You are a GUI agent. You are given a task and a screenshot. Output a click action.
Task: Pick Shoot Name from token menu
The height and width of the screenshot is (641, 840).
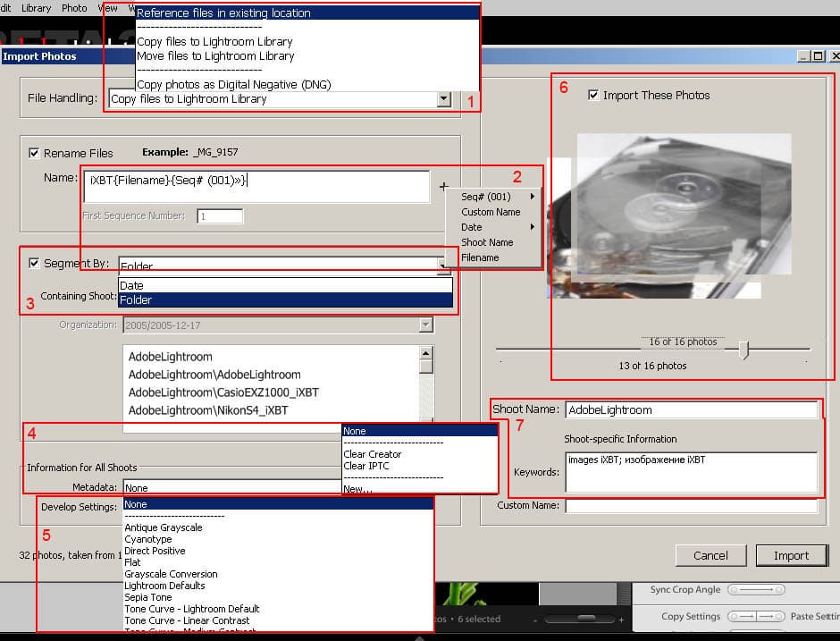pyautogui.click(x=487, y=243)
